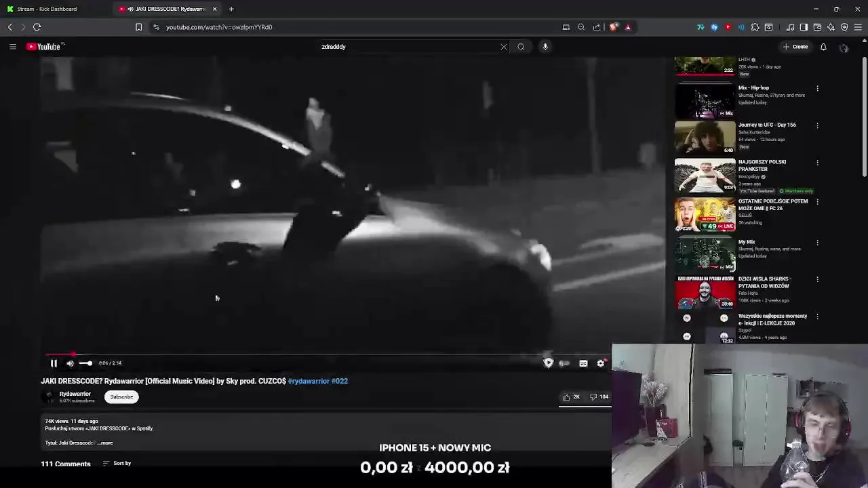This screenshot has height=488, width=868.
Task: Expand description with ...more
Action: pos(105,443)
